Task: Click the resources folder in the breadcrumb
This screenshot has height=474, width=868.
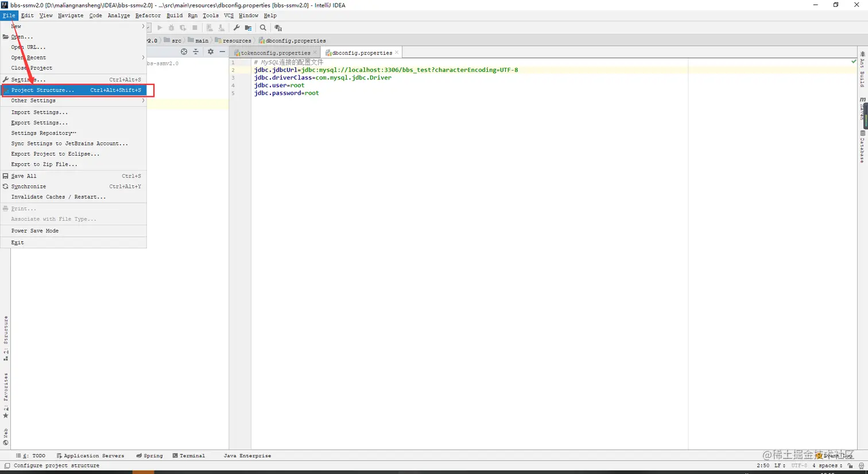Action: coord(233,41)
